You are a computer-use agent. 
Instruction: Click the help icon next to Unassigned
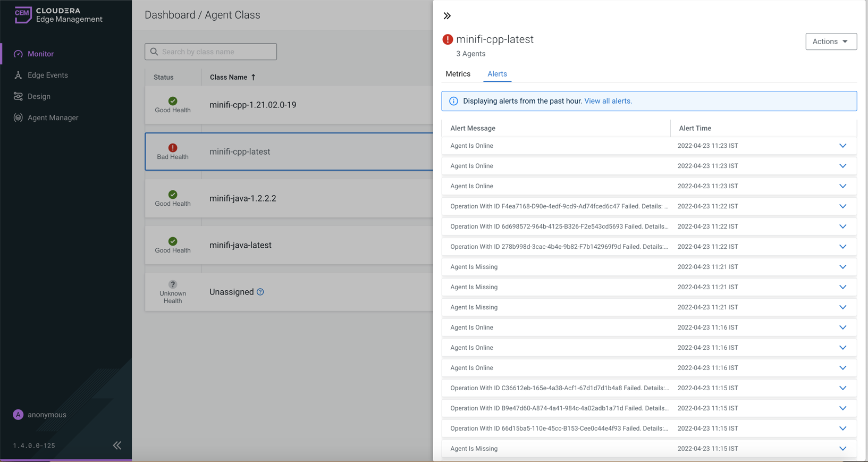pyautogui.click(x=260, y=292)
